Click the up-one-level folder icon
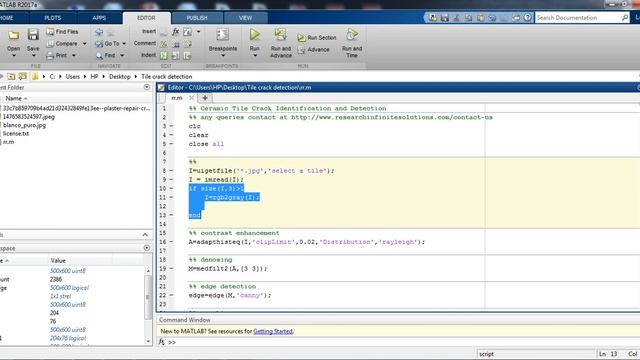 click(x=11, y=76)
